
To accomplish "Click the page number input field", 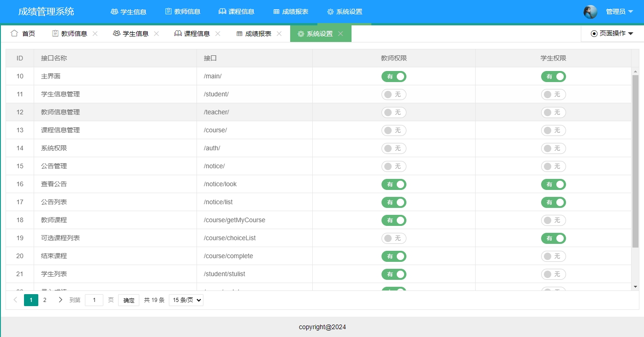I will point(94,300).
